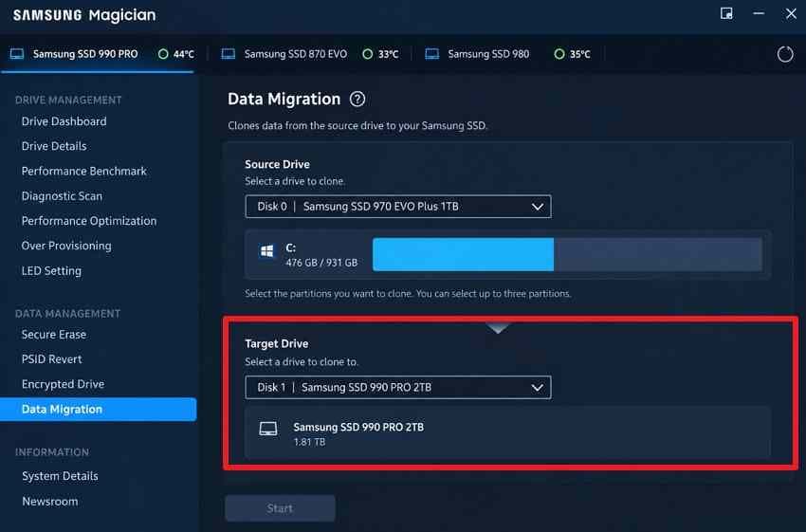The image size is (806, 532).
Task: Open Drive Dashboard in sidebar
Action: (x=64, y=121)
